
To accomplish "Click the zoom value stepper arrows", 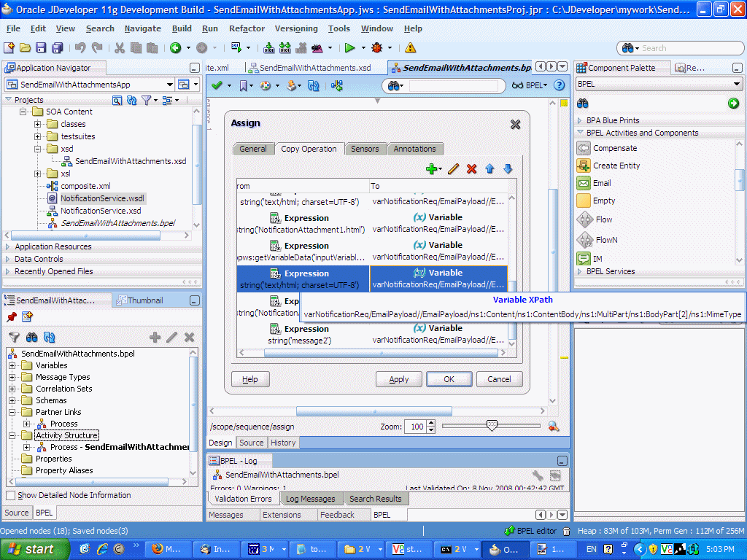I will pyautogui.click(x=430, y=426).
